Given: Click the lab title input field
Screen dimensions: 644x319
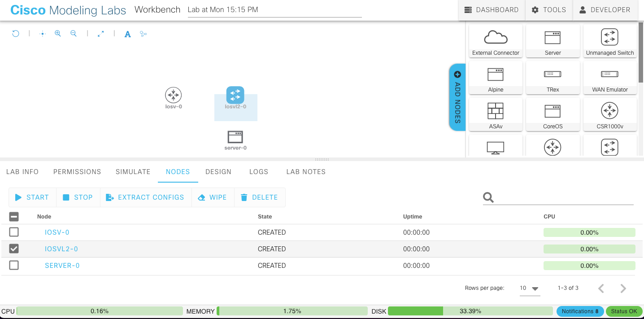Looking at the screenshot, I should pos(274,10).
